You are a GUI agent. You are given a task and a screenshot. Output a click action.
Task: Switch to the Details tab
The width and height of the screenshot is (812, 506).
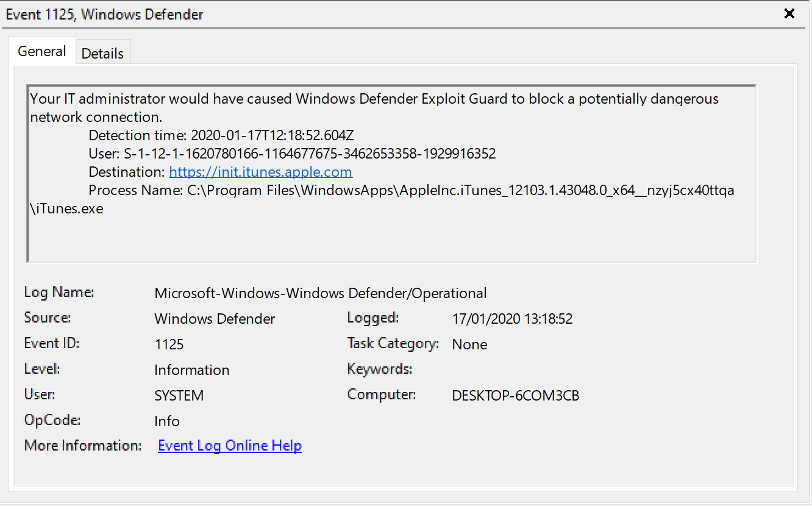click(102, 53)
